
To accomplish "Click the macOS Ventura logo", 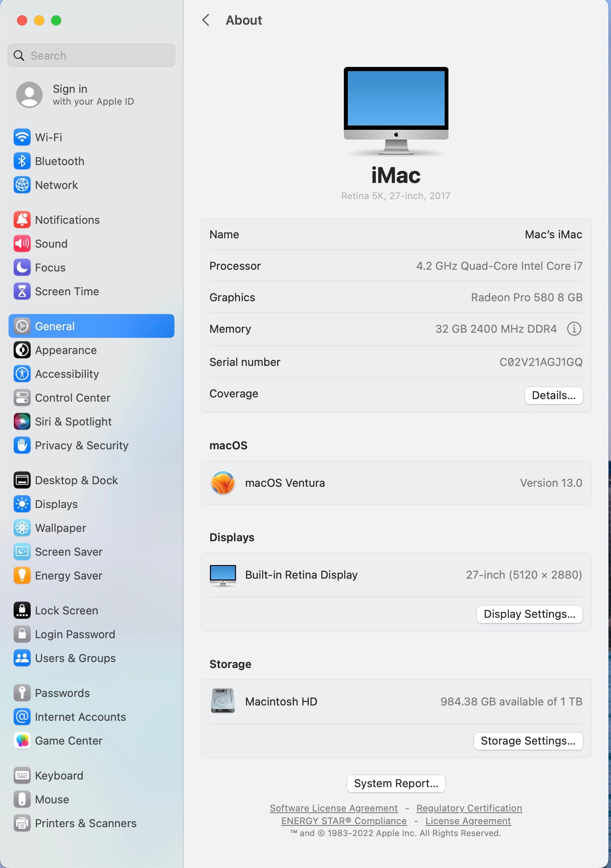I will (x=223, y=483).
